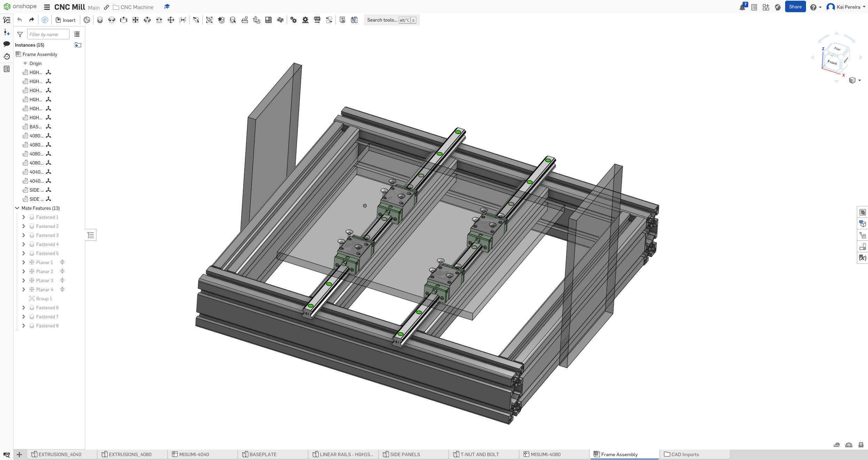
Task: Collapse the Mate Features section
Action: (17, 208)
